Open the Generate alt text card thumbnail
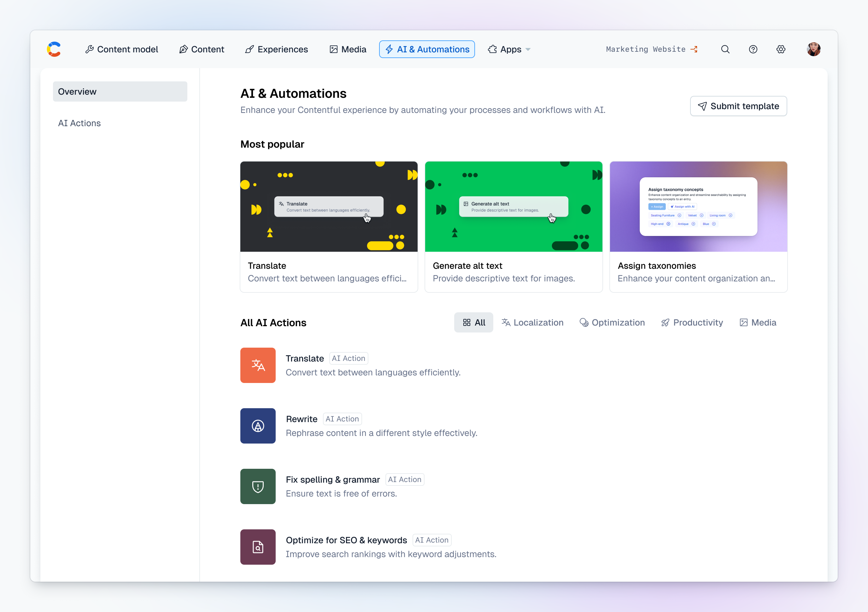This screenshot has height=612, width=868. [513, 206]
